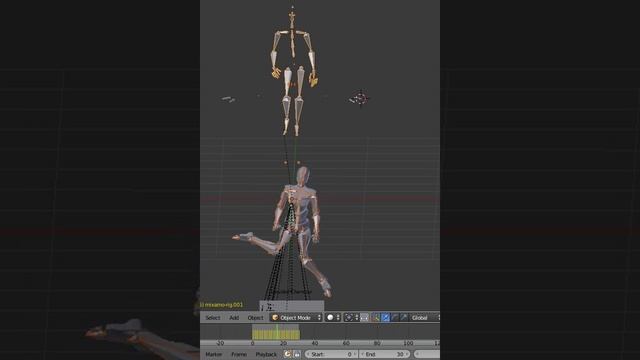Open the Marker menu in the timeline
This screenshot has height=360, width=640.
tap(213, 354)
